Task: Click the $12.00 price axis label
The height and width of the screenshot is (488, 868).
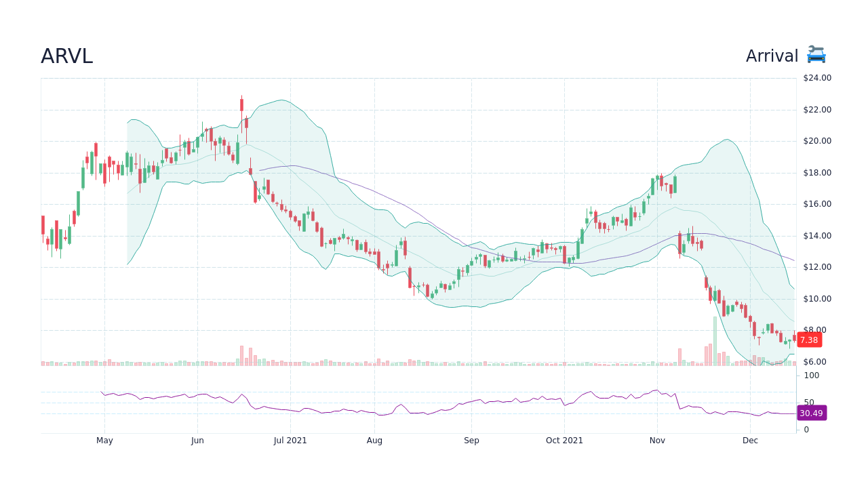Action: 817,267
